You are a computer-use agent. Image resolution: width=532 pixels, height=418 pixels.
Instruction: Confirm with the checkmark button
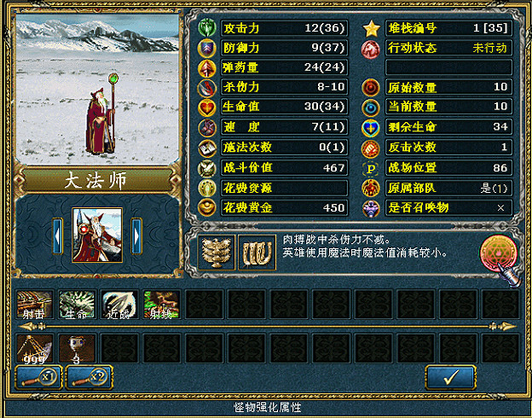coord(451,377)
